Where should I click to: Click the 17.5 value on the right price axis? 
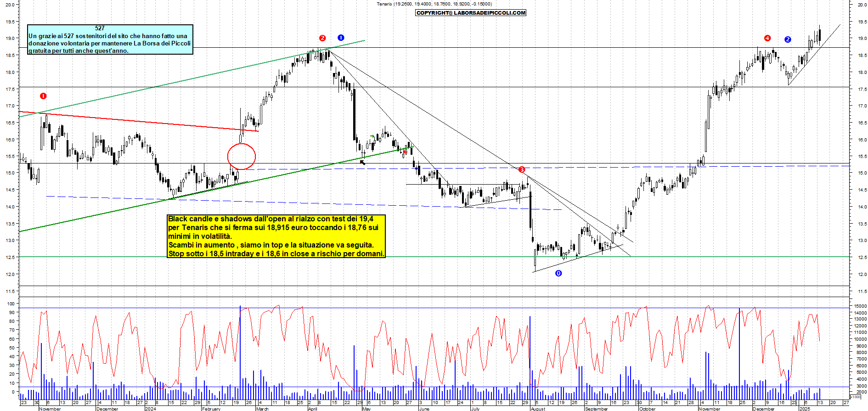pyautogui.click(x=862, y=90)
